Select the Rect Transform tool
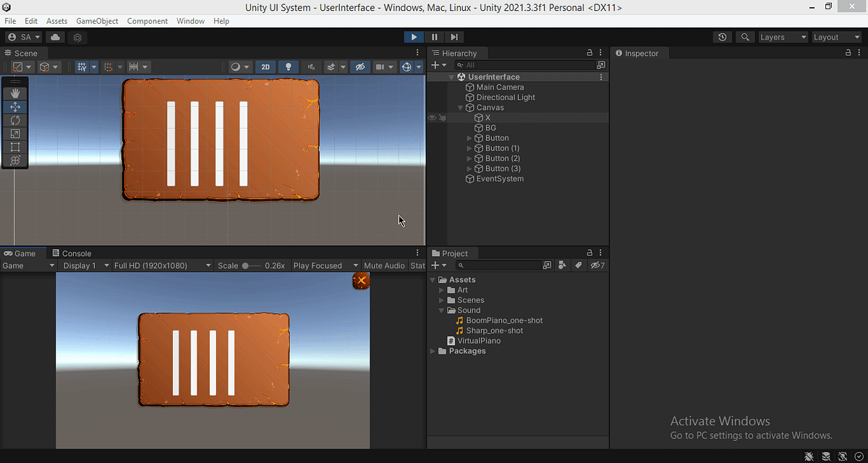Image resolution: width=868 pixels, height=463 pixels. (x=14, y=147)
